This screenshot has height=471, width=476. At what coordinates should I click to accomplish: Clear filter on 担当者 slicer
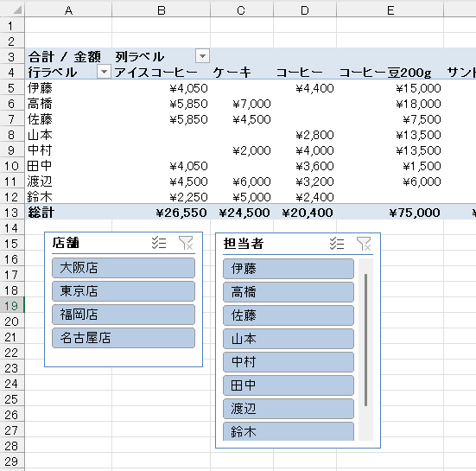pyautogui.click(x=364, y=244)
